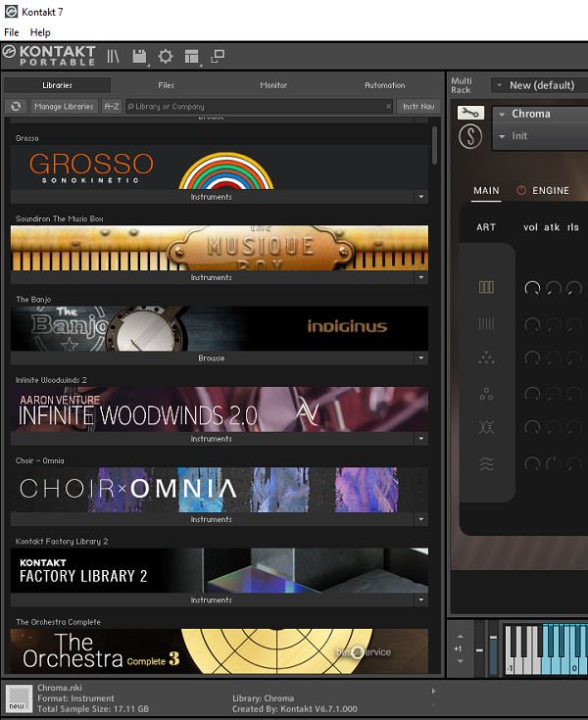
Task: Open the Init preset dropdown
Action: [x=502, y=136]
